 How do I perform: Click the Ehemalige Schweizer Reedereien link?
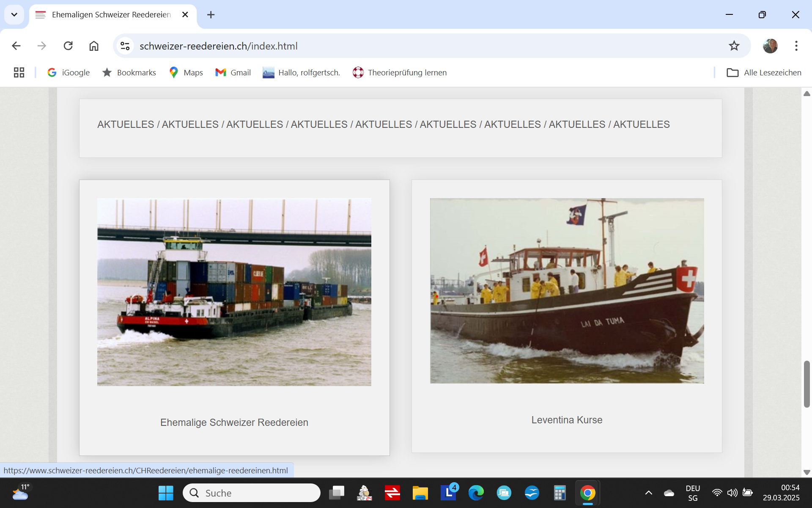click(x=234, y=422)
